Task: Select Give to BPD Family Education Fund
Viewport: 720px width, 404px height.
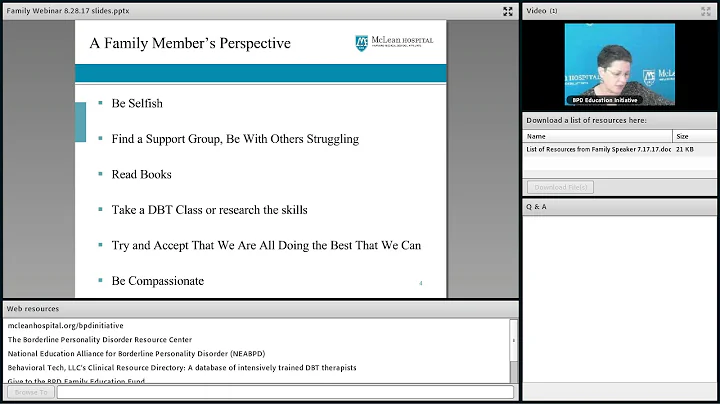Action: (x=76, y=381)
